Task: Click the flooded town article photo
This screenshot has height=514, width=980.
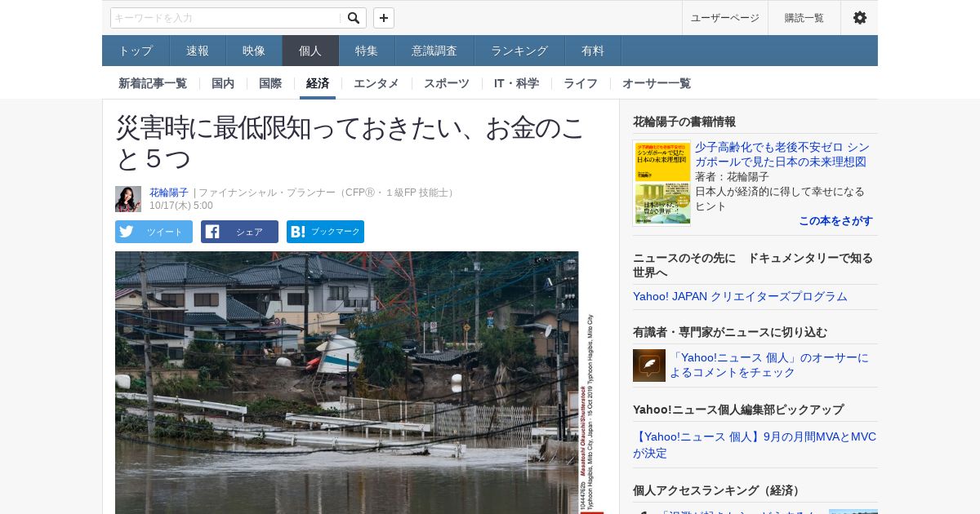Action: pyautogui.click(x=359, y=383)
